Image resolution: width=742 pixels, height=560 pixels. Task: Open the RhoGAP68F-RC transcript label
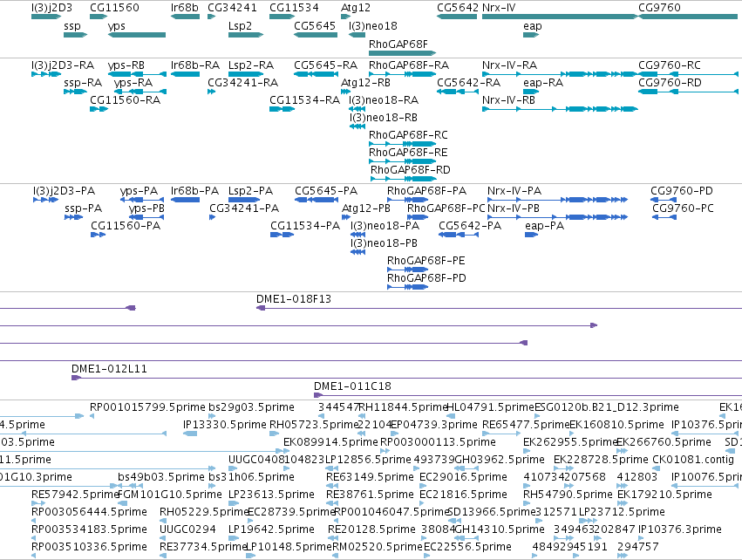[x=408, y=135]
